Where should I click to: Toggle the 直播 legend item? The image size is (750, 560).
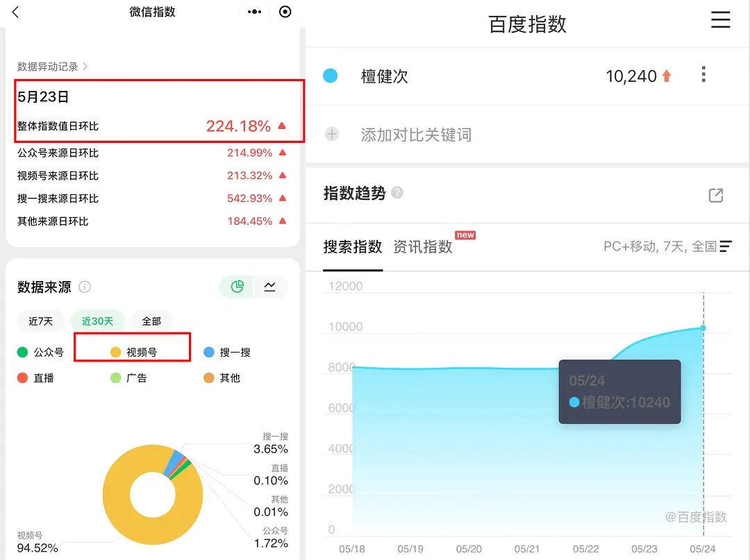(x=36, y=378)
